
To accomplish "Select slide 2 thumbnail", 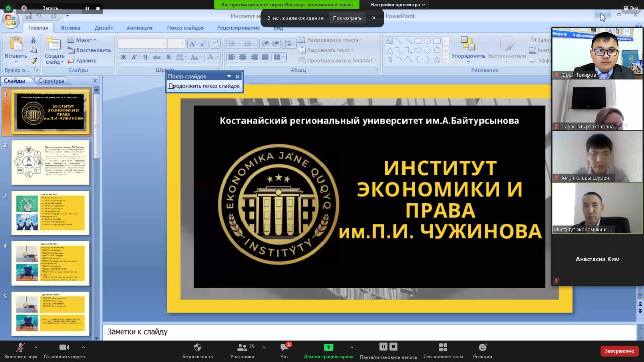I will click(x=50, y=162).
